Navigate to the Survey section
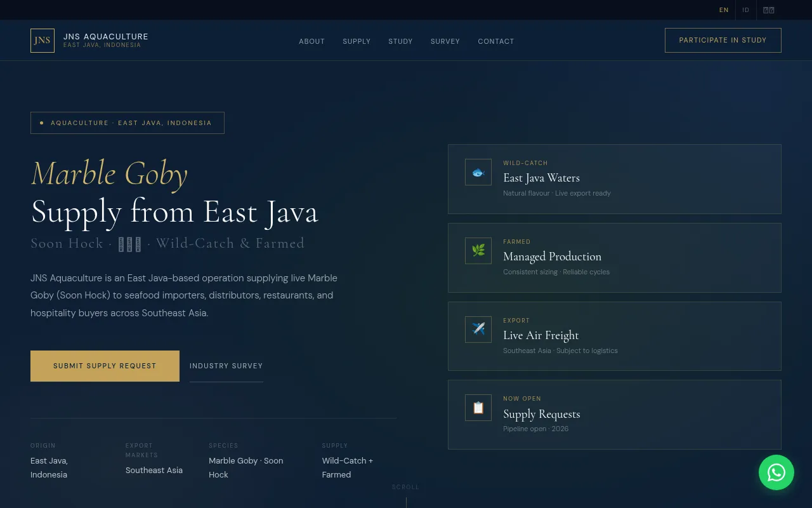Viewport: 812px width, 508px height. coord(445,41)
